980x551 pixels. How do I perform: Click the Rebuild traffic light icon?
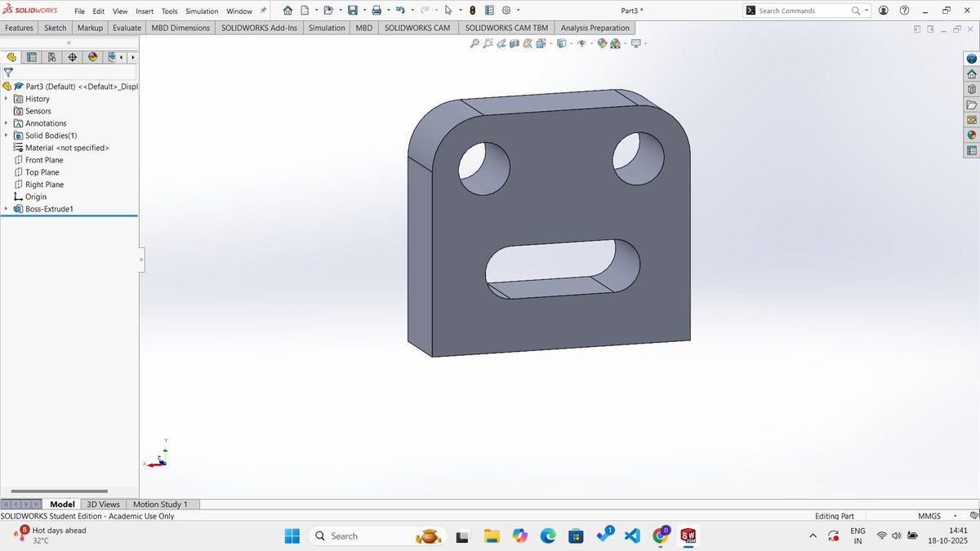(x=472, y=11)
